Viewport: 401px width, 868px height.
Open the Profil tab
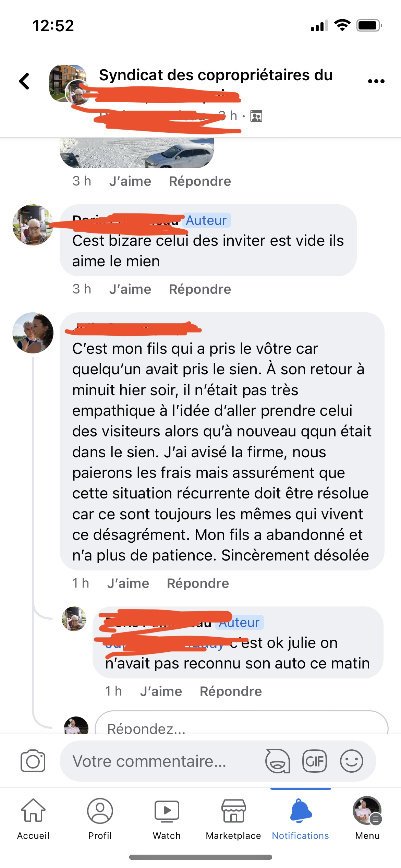click(x=100, y=818)
